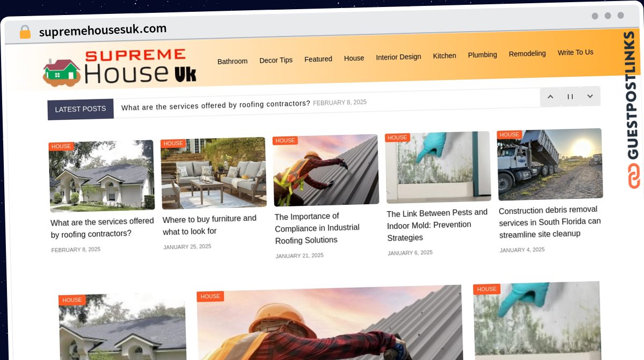Pause the latest posts ticker
The width and height of the screenshot is (644, 360).
(570, 97)
